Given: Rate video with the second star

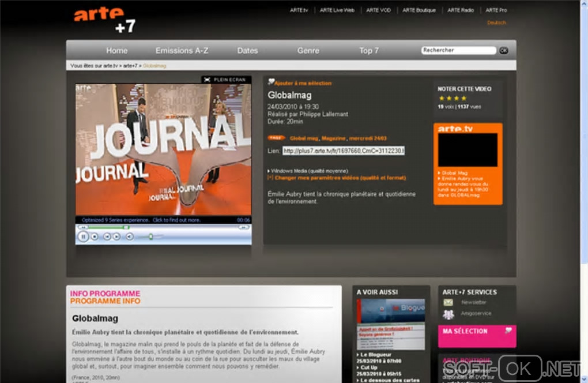Looking at the screenshot, I should (x=449, y=98).
